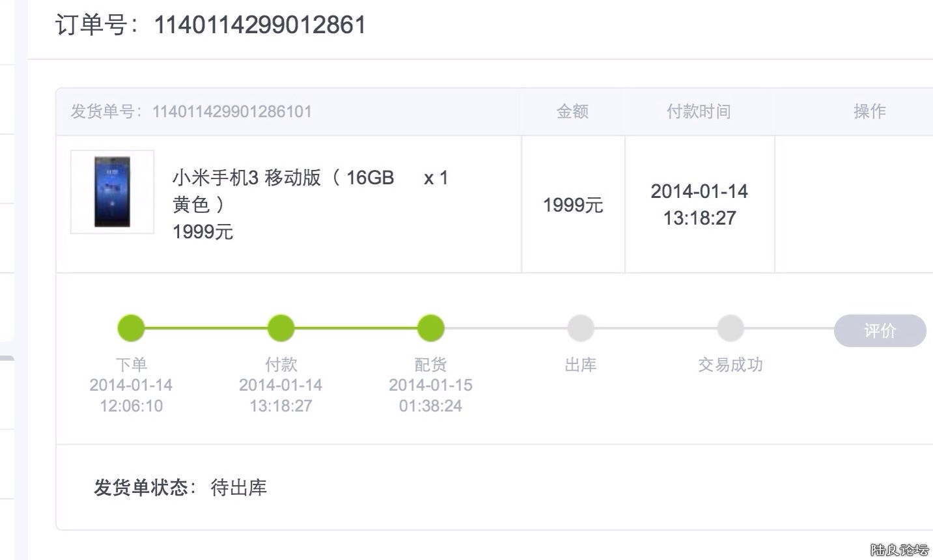Click the shipment number 114011429901286101
The image size is (933, 560).
click(x=232, y=111)
